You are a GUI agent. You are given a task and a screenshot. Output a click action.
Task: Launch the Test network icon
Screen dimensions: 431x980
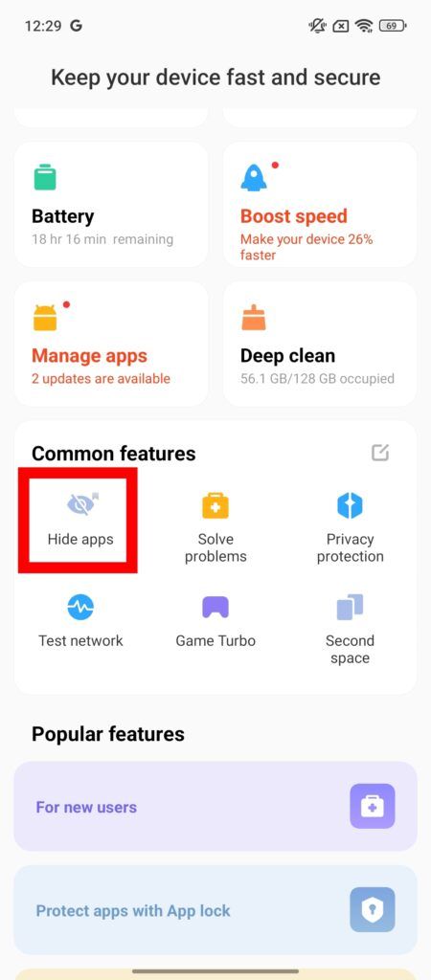coord(80,607)
